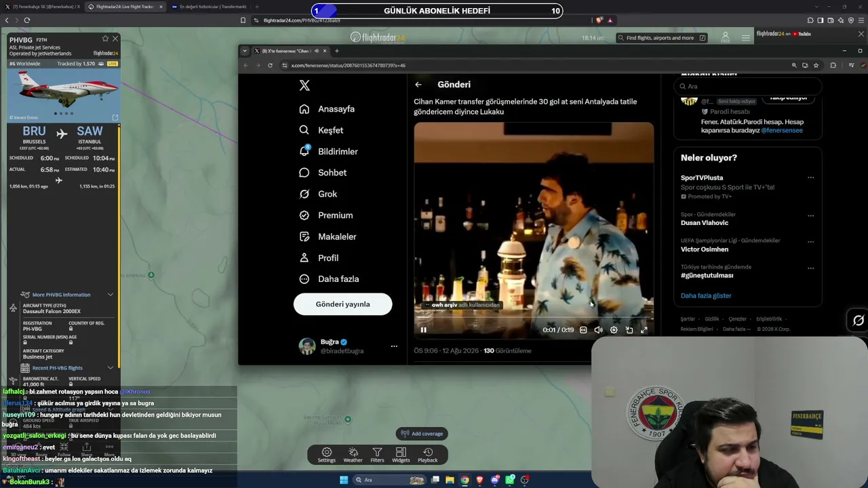Viewport: 868px width, 488px height.
Task: Click Daha fazla göster under trends
Action: tap(706, 296)
